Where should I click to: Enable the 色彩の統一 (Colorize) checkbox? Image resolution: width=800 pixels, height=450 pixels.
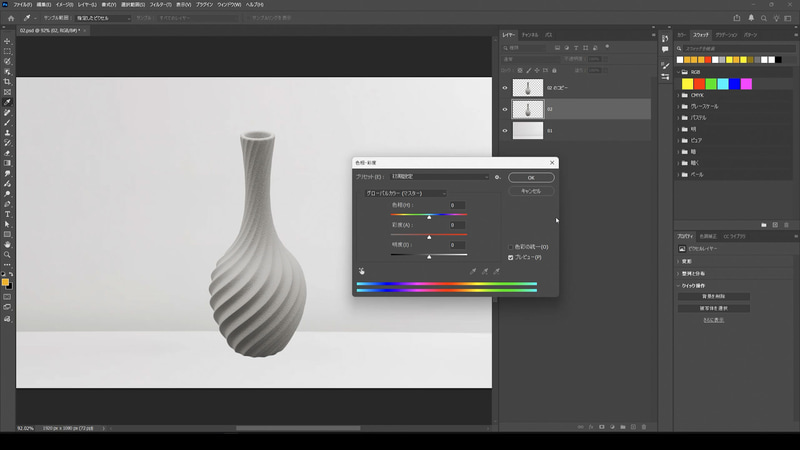[x=511, y=246]
